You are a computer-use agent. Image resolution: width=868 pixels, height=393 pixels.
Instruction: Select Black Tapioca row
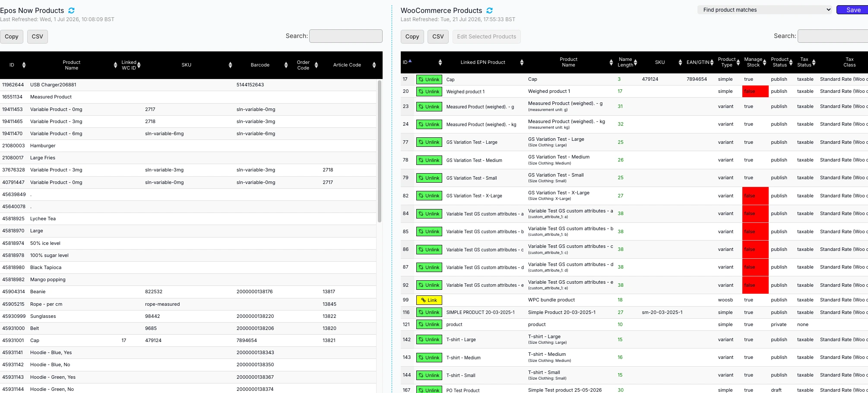tap(188, 267)
